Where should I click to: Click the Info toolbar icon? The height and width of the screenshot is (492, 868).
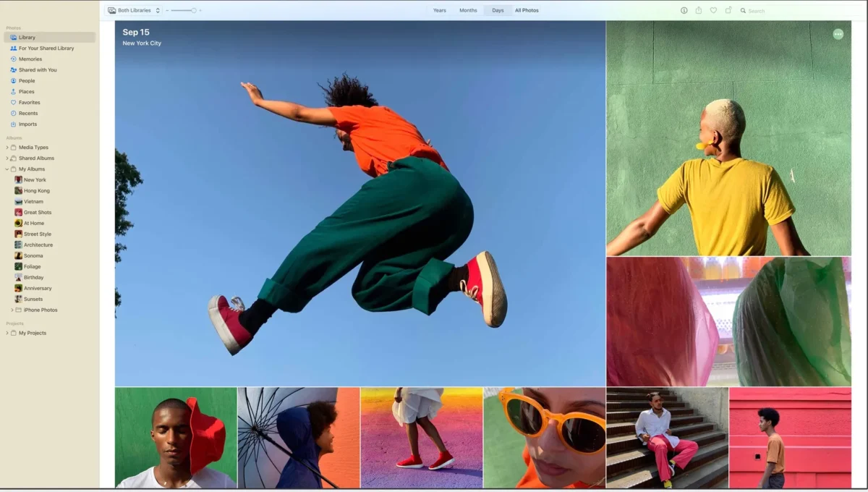click(684, 10)
